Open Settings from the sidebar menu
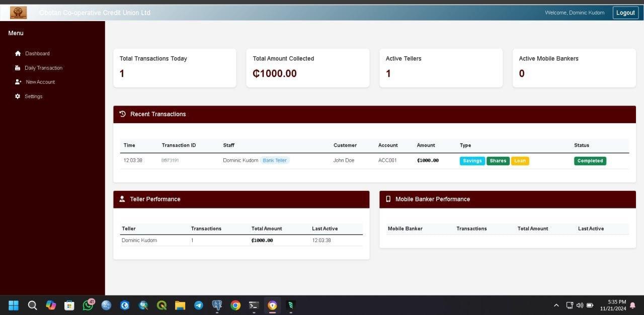This screenshot has width=644, height=315. (x=34, y=96)
